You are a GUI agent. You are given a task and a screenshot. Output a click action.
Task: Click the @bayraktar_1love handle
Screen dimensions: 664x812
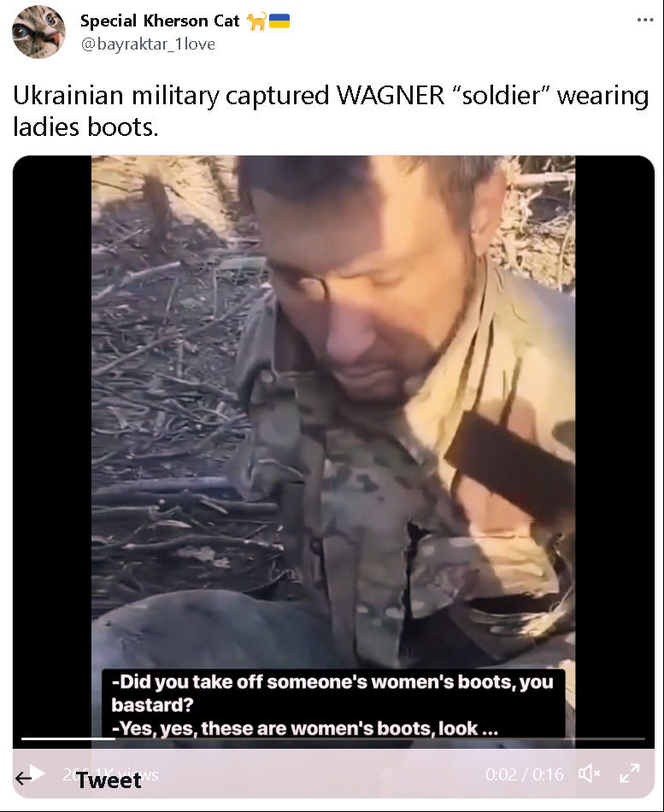pyautogui.click(x=148, y=44)
